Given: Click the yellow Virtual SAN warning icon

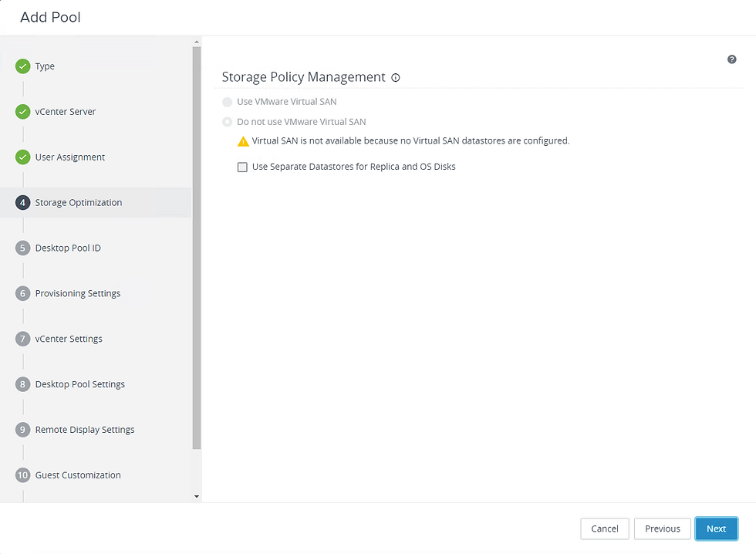Looking at the screenshot, I should pos(243,141).
